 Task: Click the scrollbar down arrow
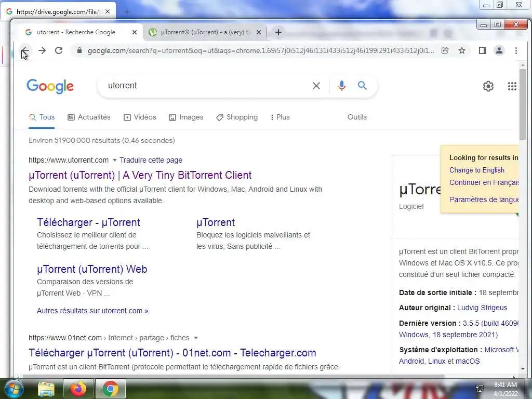523,369
